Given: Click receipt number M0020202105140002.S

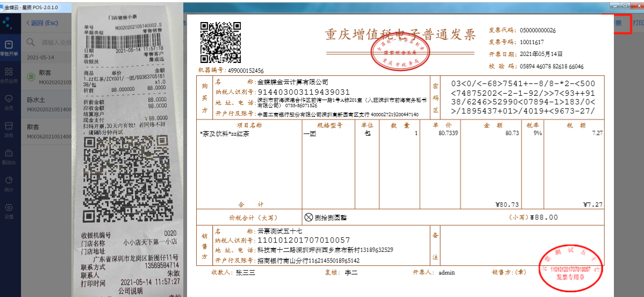Looking at the screenshot, I should click(x=138, y=25).
